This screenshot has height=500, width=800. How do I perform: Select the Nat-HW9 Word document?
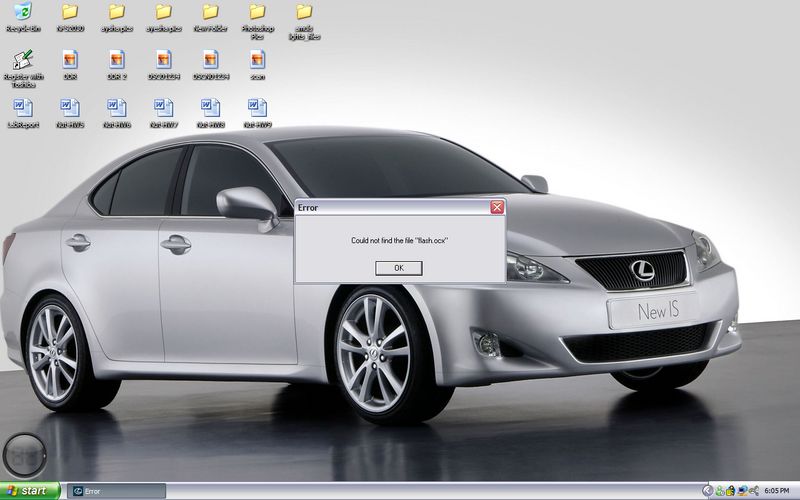[258, 113]
